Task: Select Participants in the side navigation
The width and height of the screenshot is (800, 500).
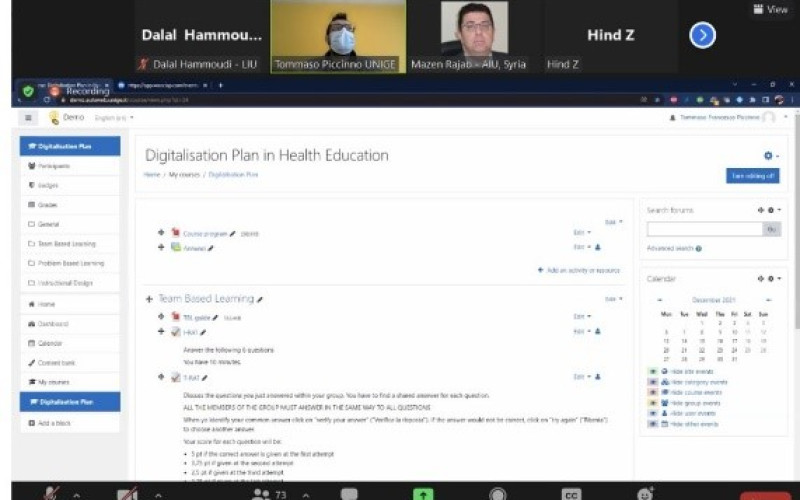Action: [54, 166]
